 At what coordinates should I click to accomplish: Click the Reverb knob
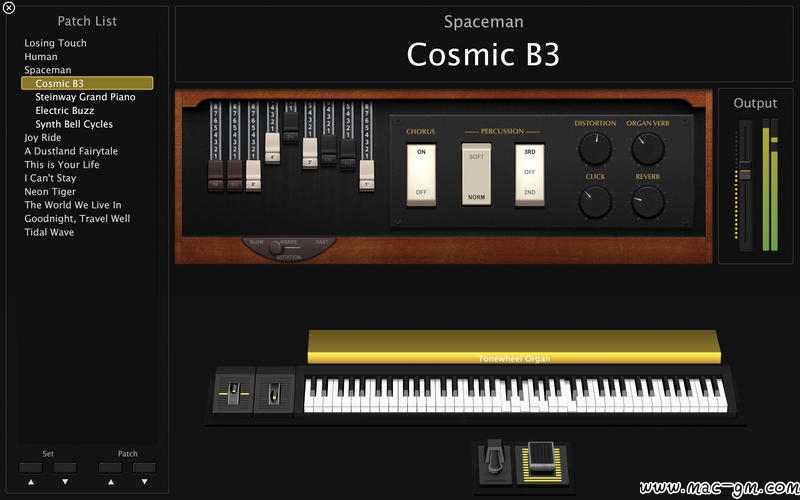647,202
